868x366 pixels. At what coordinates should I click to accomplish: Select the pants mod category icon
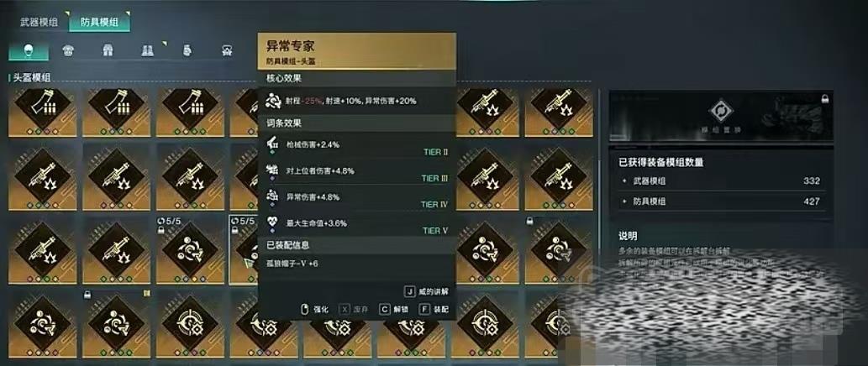(108, 51)
